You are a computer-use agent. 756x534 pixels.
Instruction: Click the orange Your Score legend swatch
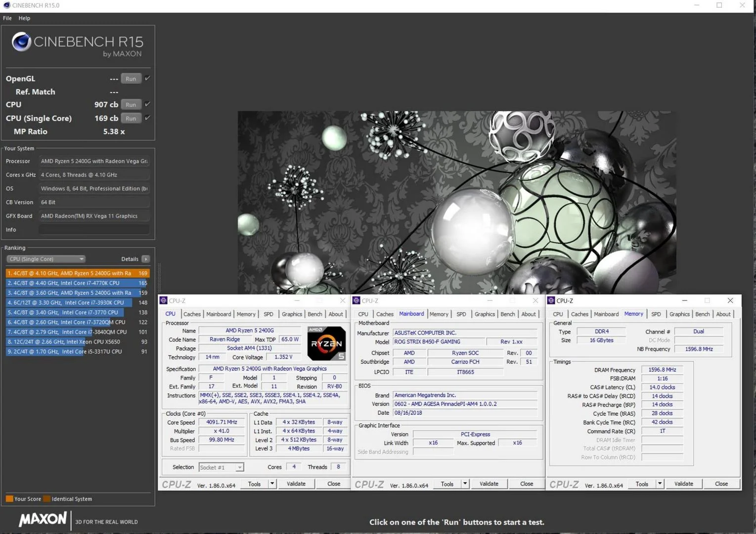point(9,499)
